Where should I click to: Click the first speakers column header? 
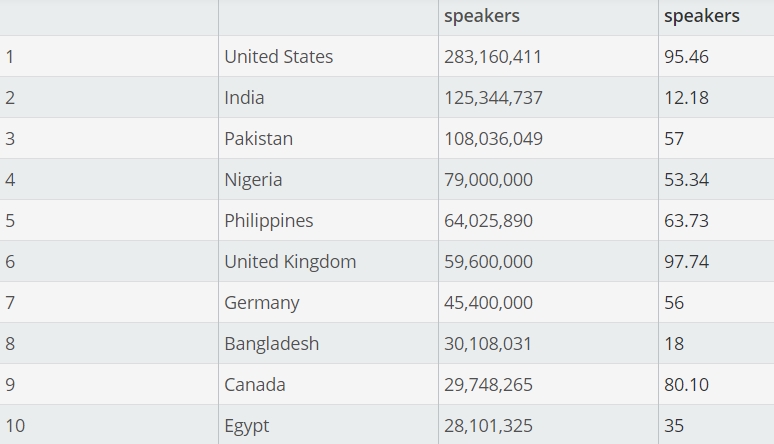click(x=482, y=16)
